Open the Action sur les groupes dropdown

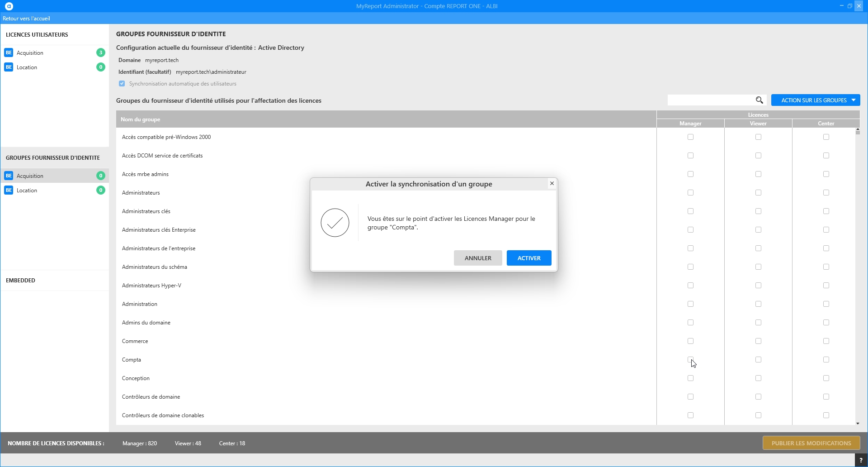click(x=815, y=100)
